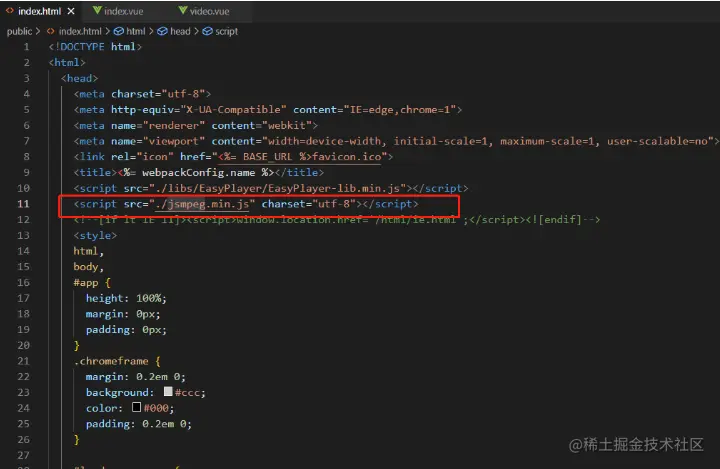Open the html breadcrumb symbol
The image size is (720, 469).
point(135,31)
